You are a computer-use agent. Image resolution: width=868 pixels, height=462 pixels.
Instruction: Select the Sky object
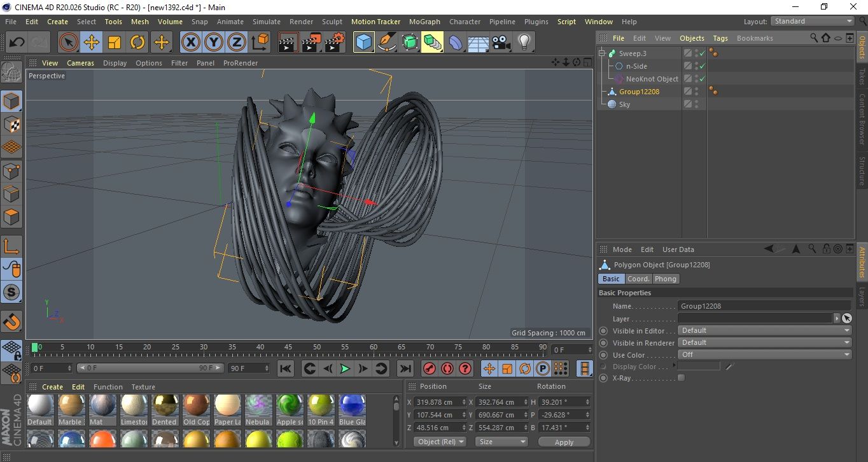624,104
